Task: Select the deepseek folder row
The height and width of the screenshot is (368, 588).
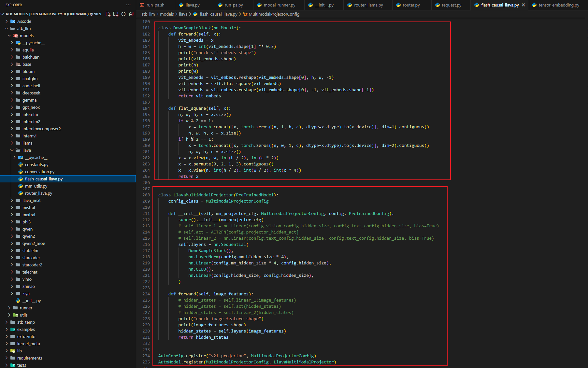Action: tap(68, 93)
